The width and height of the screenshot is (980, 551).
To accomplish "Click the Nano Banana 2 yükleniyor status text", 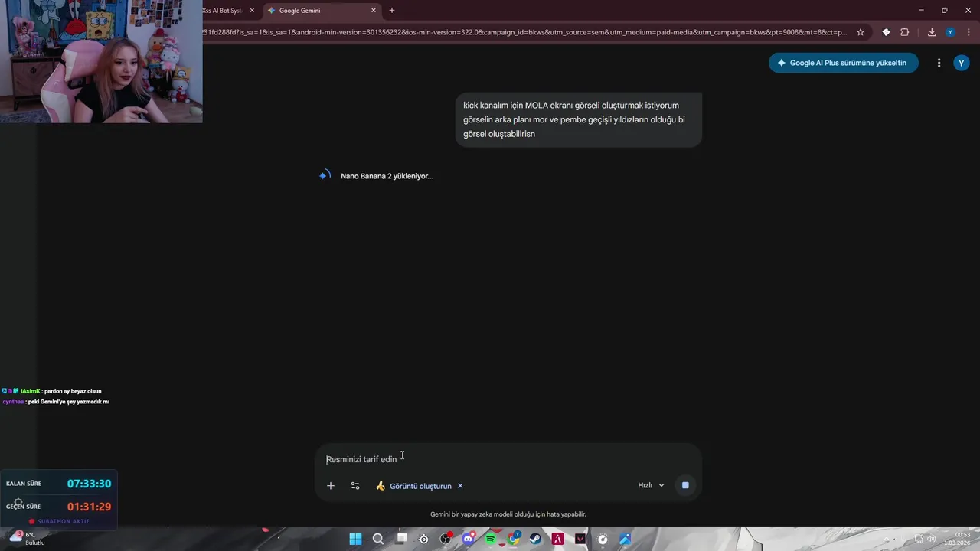I will pos(387,176).
